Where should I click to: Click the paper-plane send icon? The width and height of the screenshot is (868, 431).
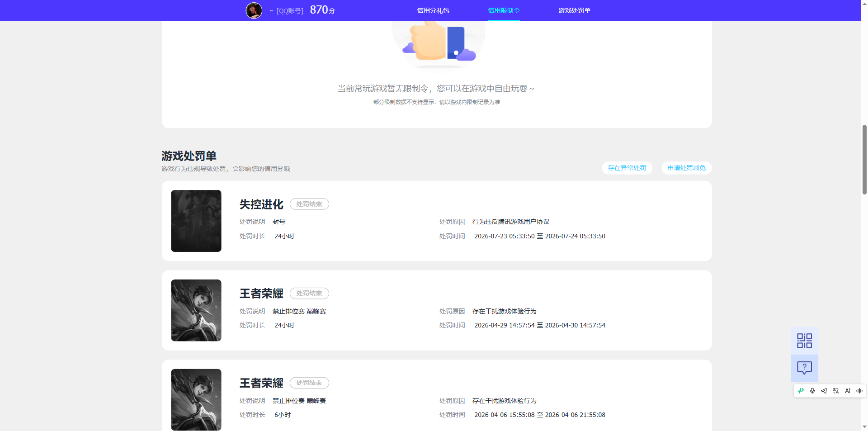(824, 391)
